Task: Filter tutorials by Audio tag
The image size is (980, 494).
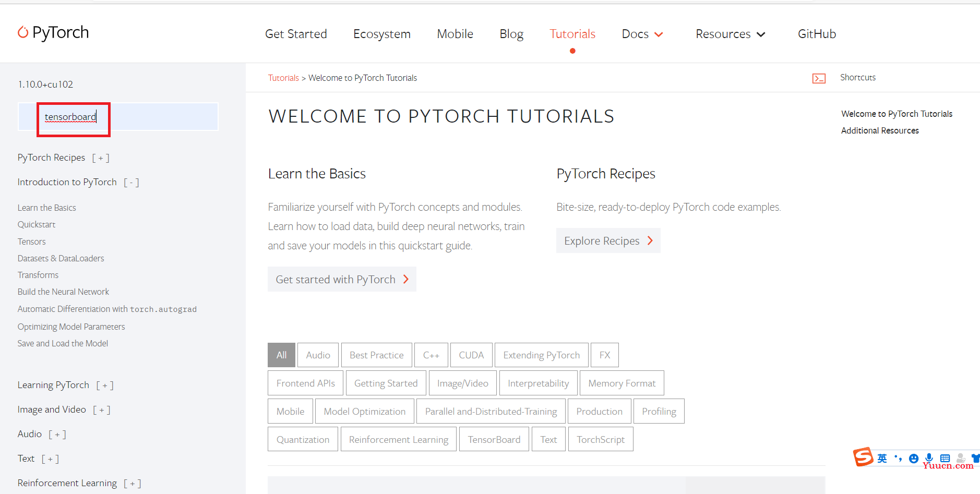Action: pyautogui.click(x=318, y=355)
